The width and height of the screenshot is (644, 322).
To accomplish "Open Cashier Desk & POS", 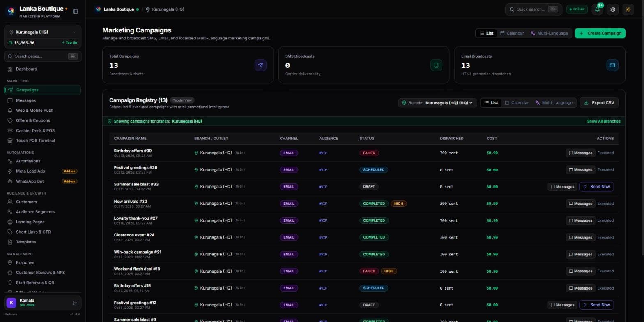I will pos(42,130).
